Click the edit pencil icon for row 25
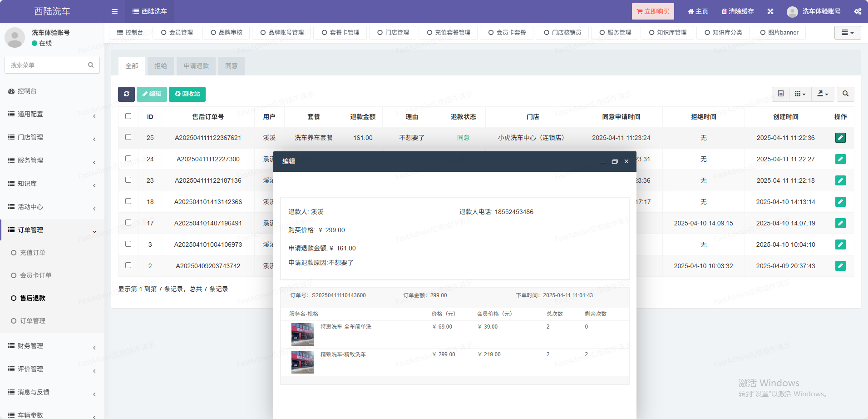The image size is (868, 419). [x=840, y=138]
